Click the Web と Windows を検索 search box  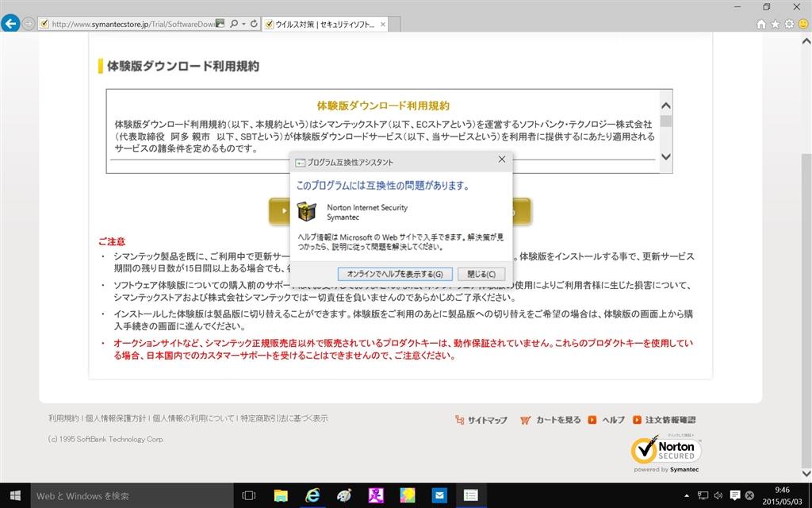[132, 495]
